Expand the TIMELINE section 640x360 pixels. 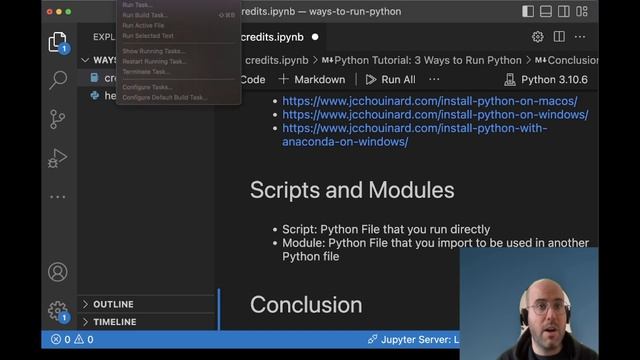[146, 322]
